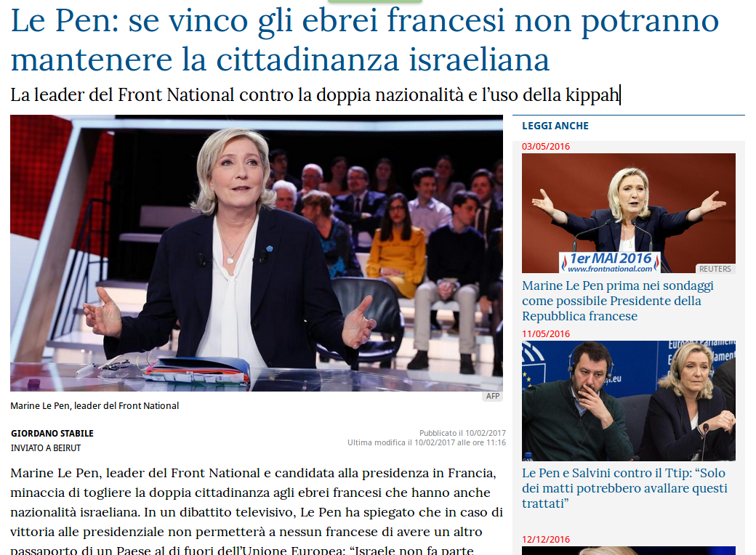
Task: Click the article headline about Le Pen
Action: pyautogui.click(x=364, y=40)
